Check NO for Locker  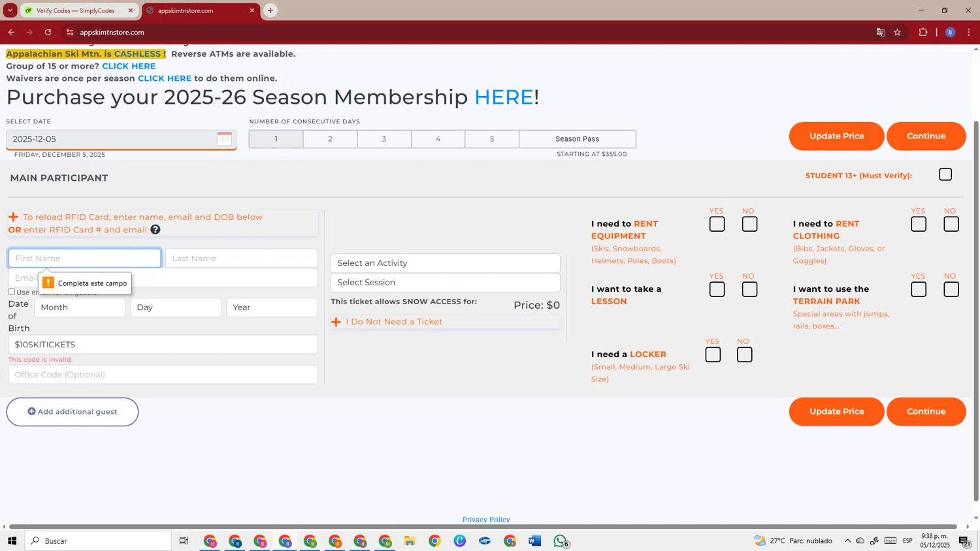[x=744, y=354]
